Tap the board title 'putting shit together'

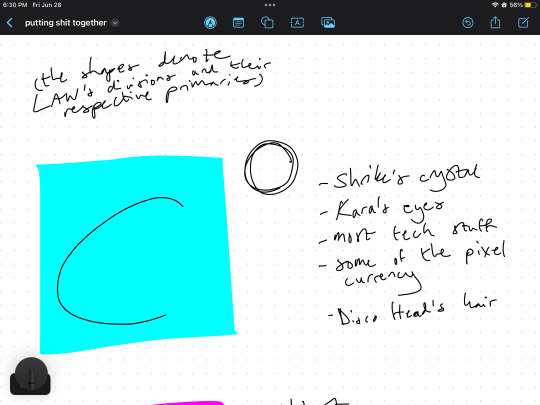pos(65,23)
